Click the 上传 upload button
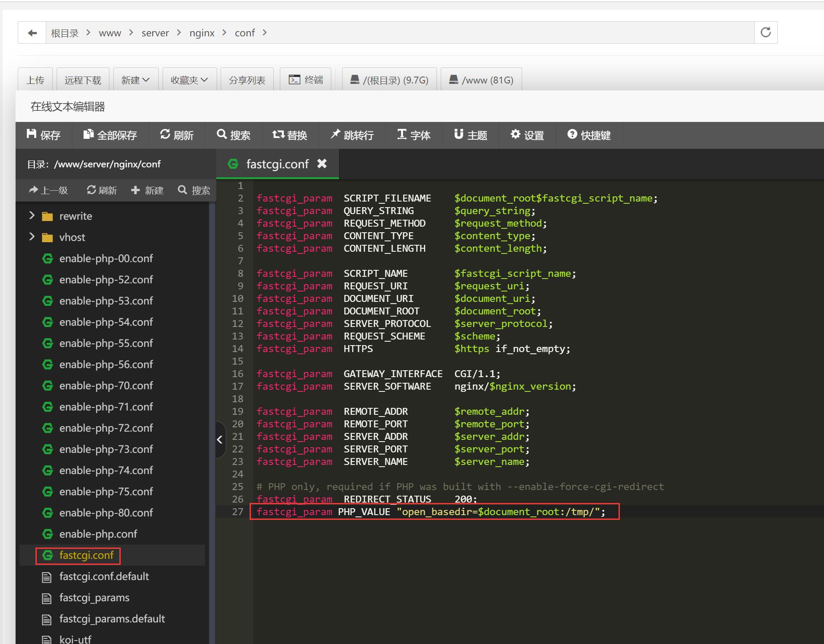The image size is (824, 644). 35,80
